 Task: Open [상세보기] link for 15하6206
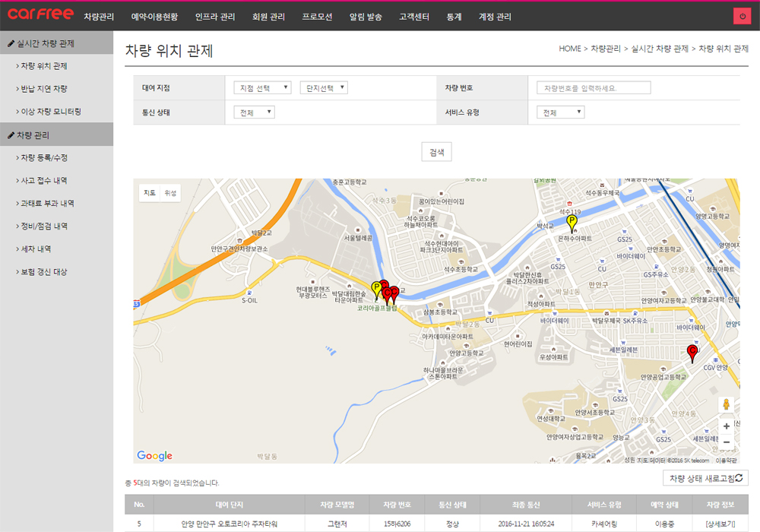(720, 524)
